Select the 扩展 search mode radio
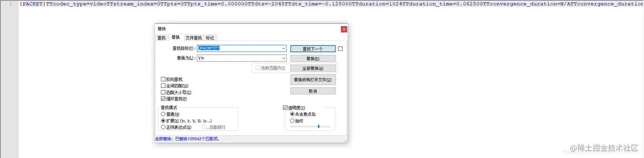 tap(163, 121)
